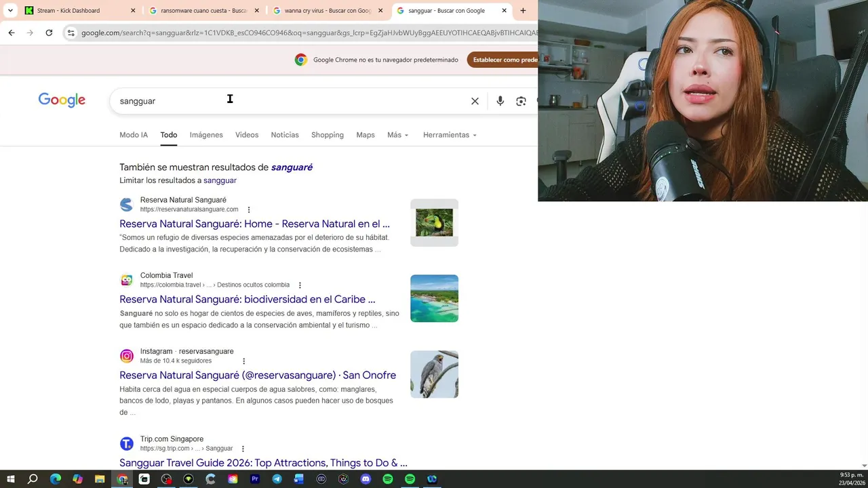Reload the current Google search page
Image resolution: width=868 pixels, height=488 pixels.
pos(49,33)
